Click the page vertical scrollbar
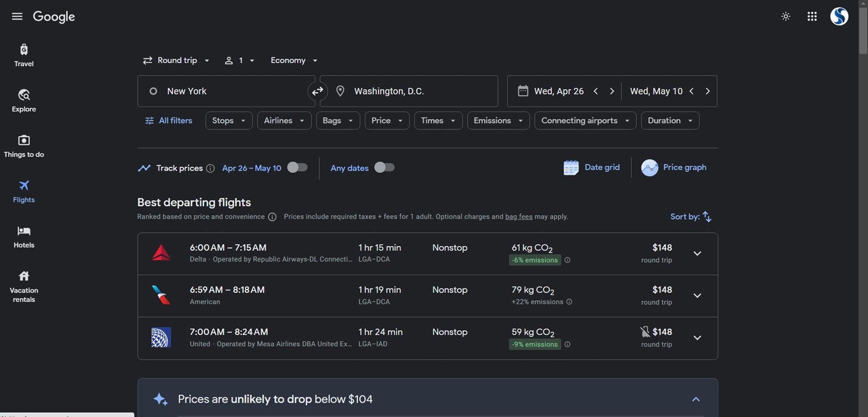Image resolution: width=868 pixels, height=417 pixels. 863,30
